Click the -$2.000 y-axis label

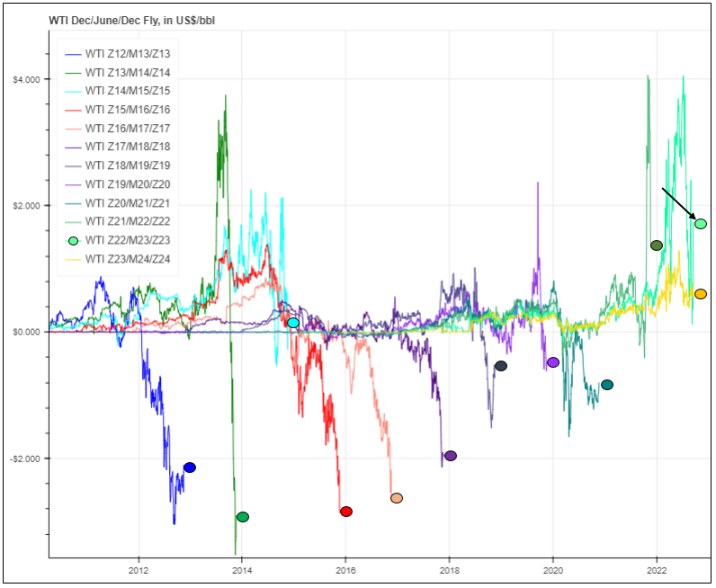[x=25, y=459]
